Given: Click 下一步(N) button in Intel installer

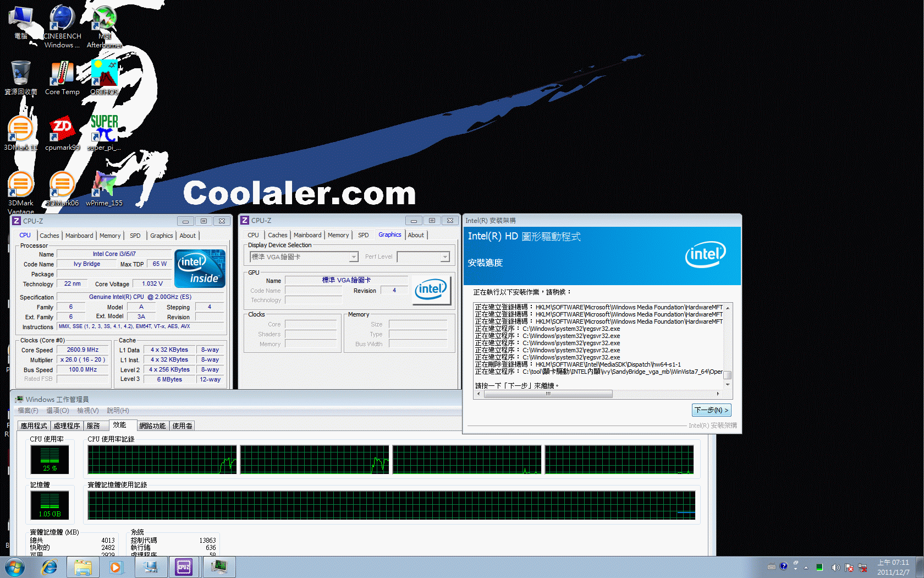Looking at the screenshot, I should pyautogui.click(x=712, y=410).
